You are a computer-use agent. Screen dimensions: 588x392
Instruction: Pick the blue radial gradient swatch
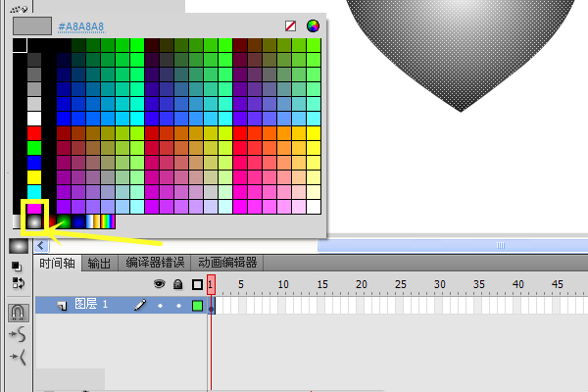click(78, 221)
